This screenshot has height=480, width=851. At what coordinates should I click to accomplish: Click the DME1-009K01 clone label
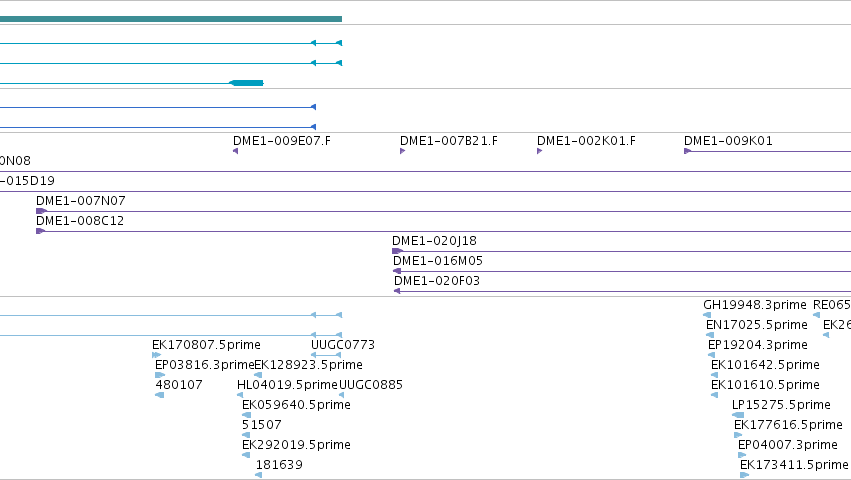point(728,141)
